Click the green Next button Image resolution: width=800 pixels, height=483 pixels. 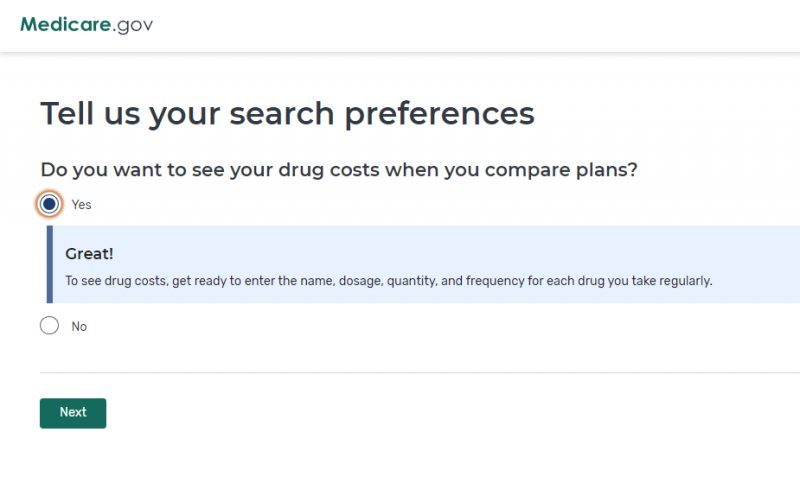[x=73, y=413]
